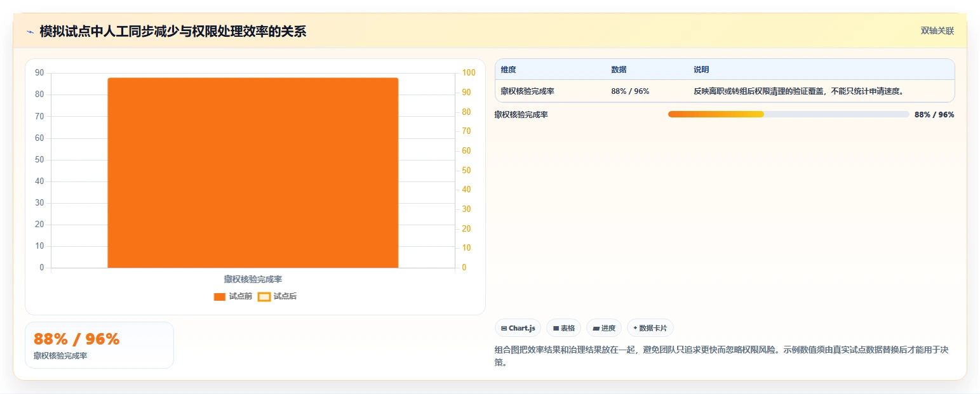Click the Chart.js chip
The width and height of the screenshot is (980, 394).
518,328
